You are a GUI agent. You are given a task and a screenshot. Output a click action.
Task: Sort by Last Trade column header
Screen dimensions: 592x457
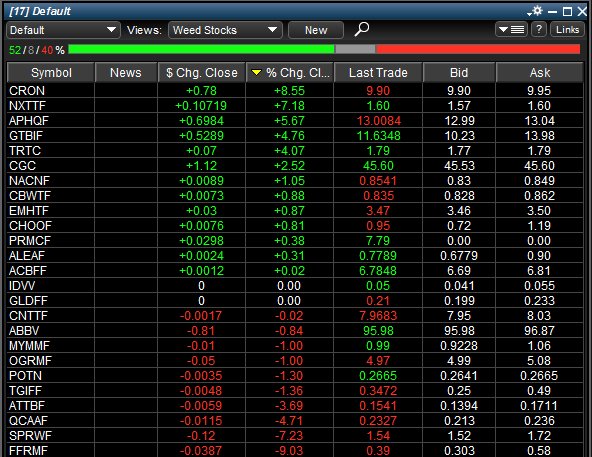(378, 73)
